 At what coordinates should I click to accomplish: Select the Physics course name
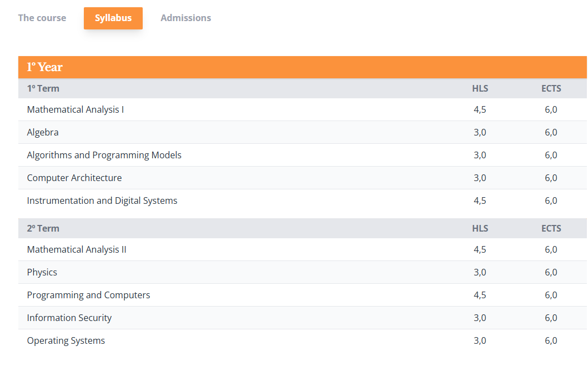point(42,272)
